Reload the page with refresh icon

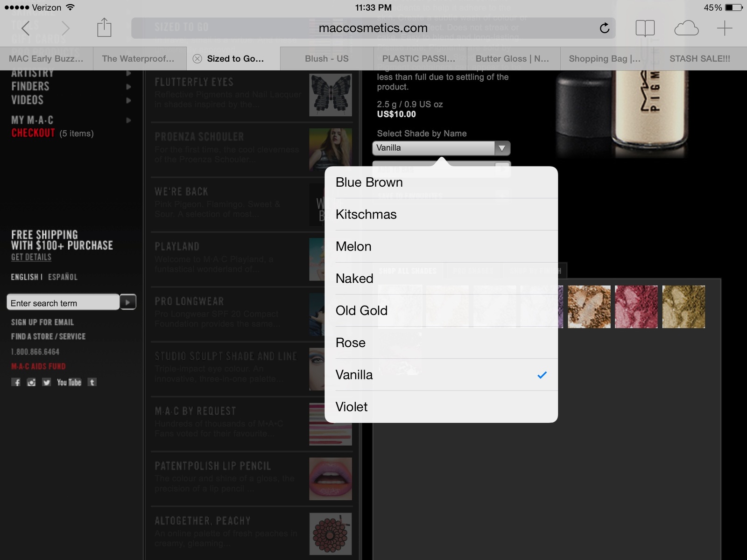(x=604, y=28)
